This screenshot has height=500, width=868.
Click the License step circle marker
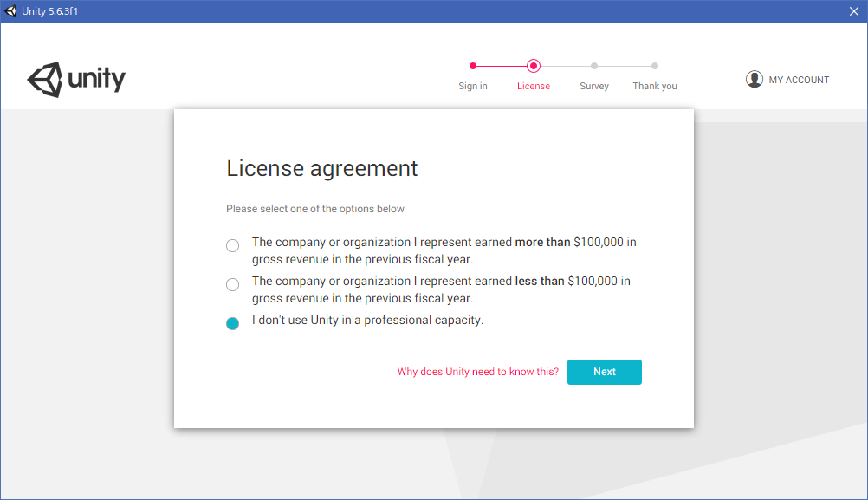[534, 66]
